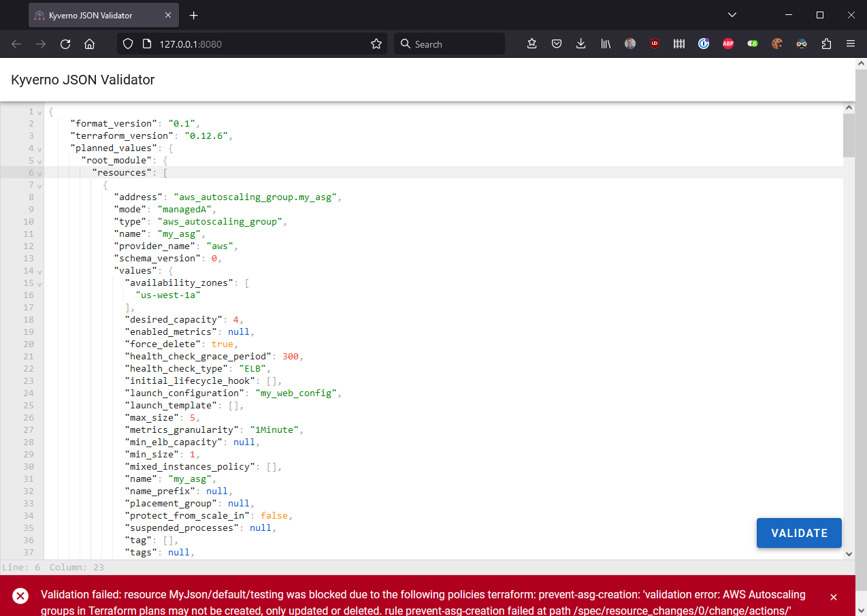Open the Firefox hamburger application menu
Image resolution: width=867 pixels, height=616 pixels.
850,44
